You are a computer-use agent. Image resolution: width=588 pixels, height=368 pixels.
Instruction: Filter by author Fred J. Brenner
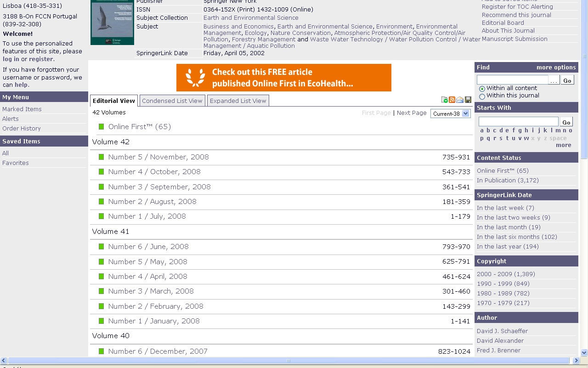498,350
